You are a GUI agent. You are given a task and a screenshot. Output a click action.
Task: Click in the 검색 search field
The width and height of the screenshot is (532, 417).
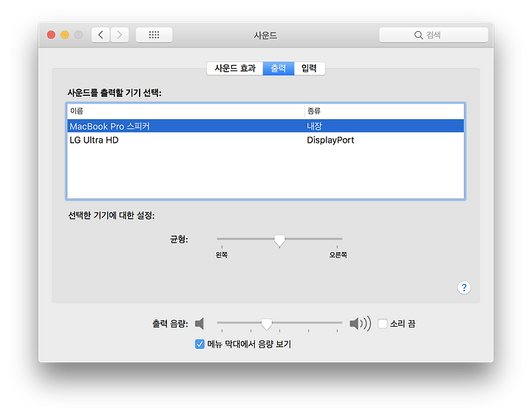coord(434,35)
